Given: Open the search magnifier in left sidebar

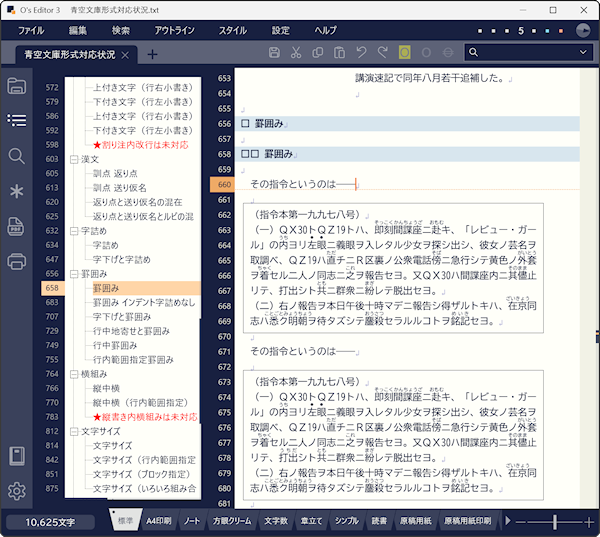Looking at the screenshot, I should click(x=16, y=156).
